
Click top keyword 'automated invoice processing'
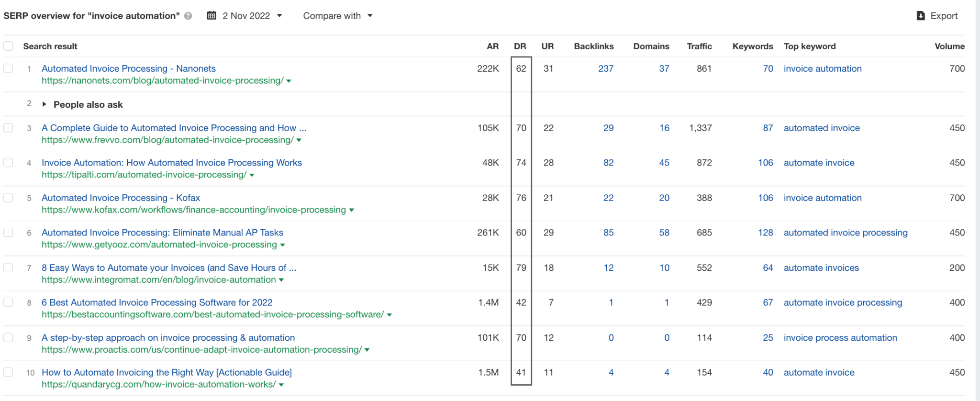click(846, 233)
